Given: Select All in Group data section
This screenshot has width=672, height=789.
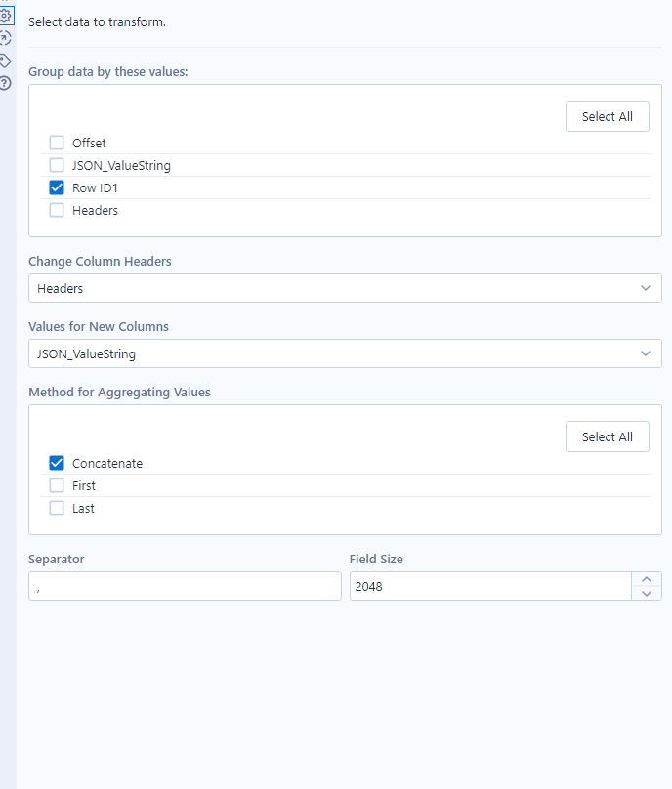Looking at the screenshot, I should point(607,116).
